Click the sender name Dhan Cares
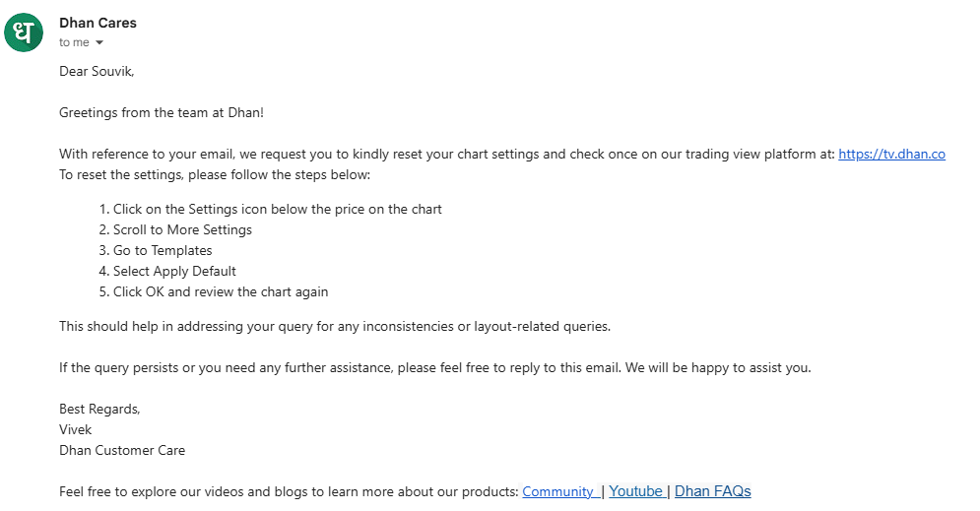980x511 pixels. (98, 23)
